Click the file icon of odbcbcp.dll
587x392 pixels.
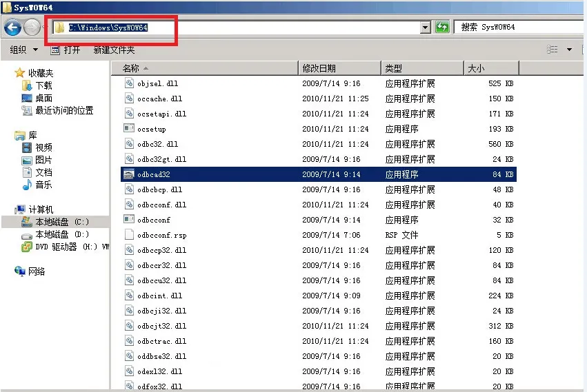(129, 189)
